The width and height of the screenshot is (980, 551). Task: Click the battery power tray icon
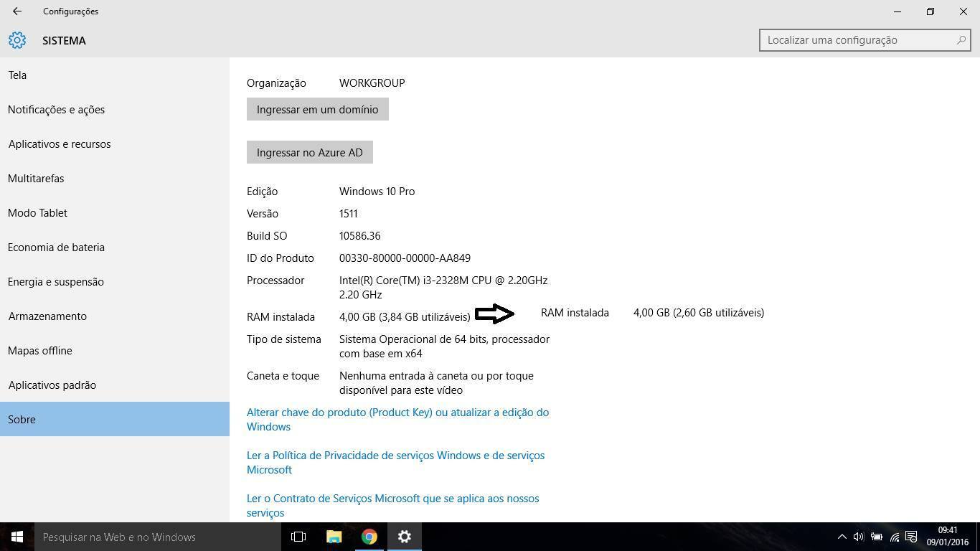(876, 537)
